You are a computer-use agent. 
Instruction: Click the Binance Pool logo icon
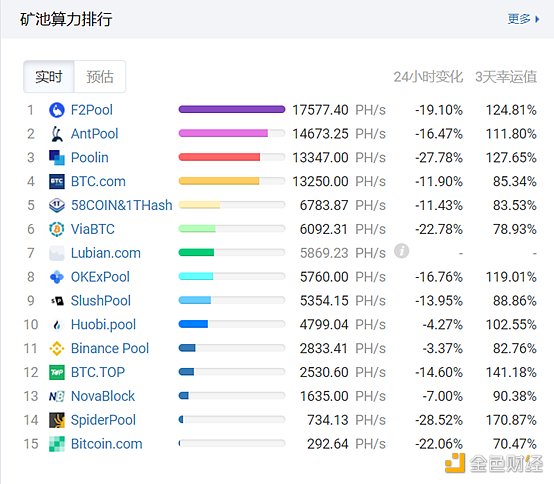pos(57,348)
